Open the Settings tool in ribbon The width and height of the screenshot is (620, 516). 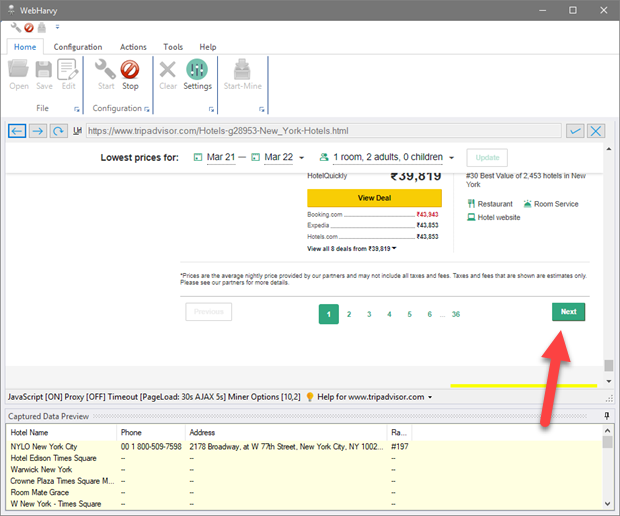coord(197,74)
